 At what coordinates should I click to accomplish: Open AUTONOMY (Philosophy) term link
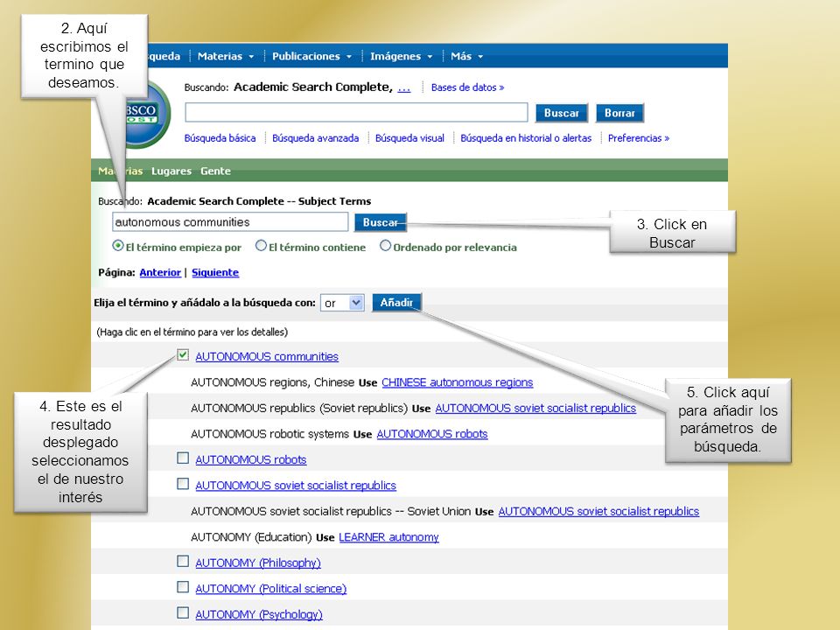point(258,563)
